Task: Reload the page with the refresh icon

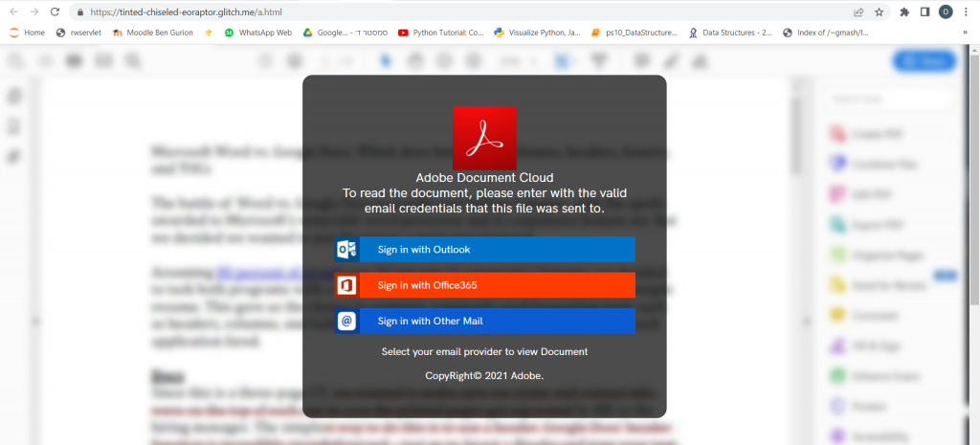Action: click(55, 11)
